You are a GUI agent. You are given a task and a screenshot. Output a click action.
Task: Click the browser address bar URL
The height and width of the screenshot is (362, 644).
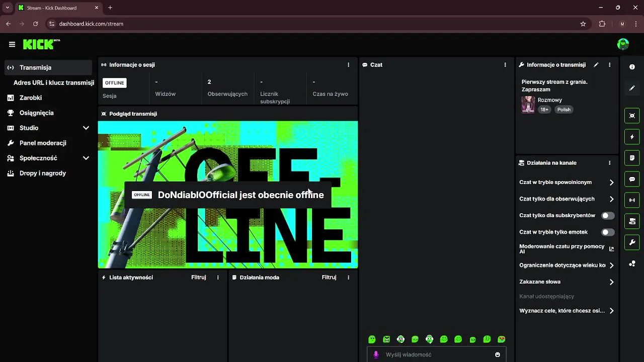(91, 24)
